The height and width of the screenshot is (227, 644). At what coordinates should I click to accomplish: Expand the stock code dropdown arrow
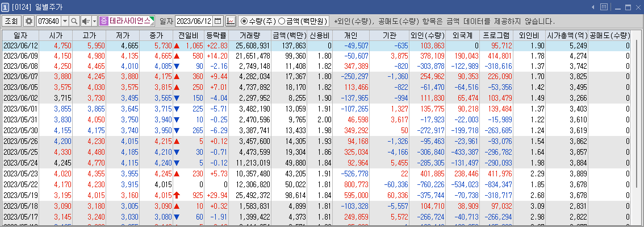pyautogui.click(x=65, y=21)
